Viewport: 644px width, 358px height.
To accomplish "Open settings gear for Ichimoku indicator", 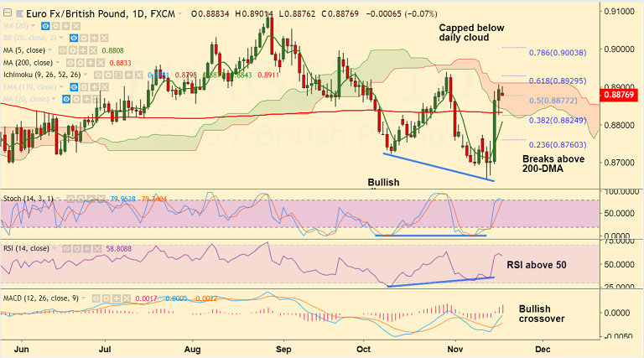I will [108, 75].
